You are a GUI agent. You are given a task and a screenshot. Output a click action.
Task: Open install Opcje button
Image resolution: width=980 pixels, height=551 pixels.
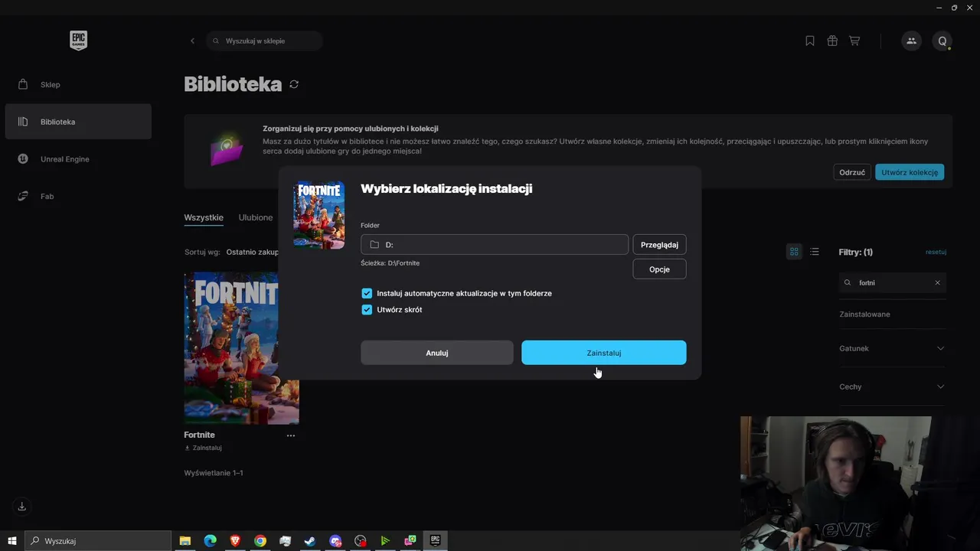(659, 269)
